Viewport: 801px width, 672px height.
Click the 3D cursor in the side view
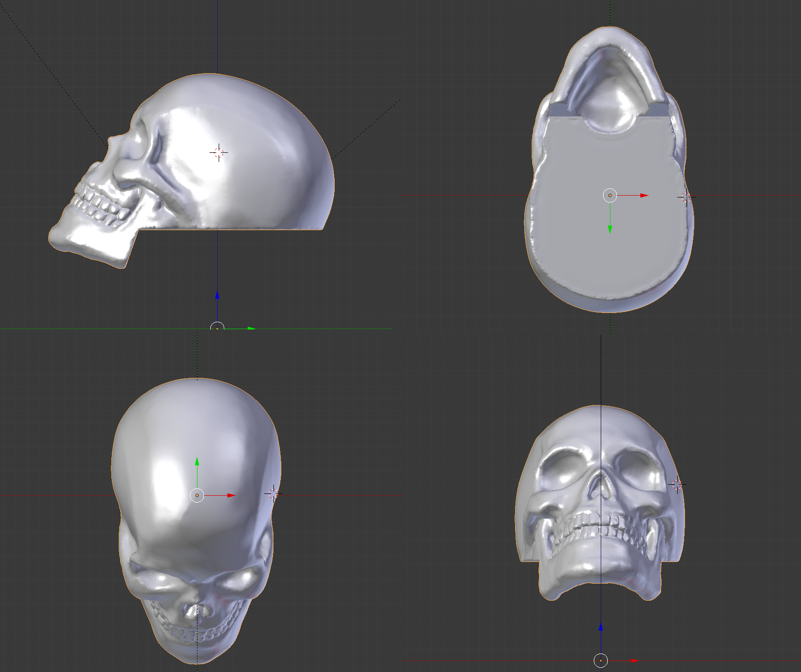(x=219, y=152)
